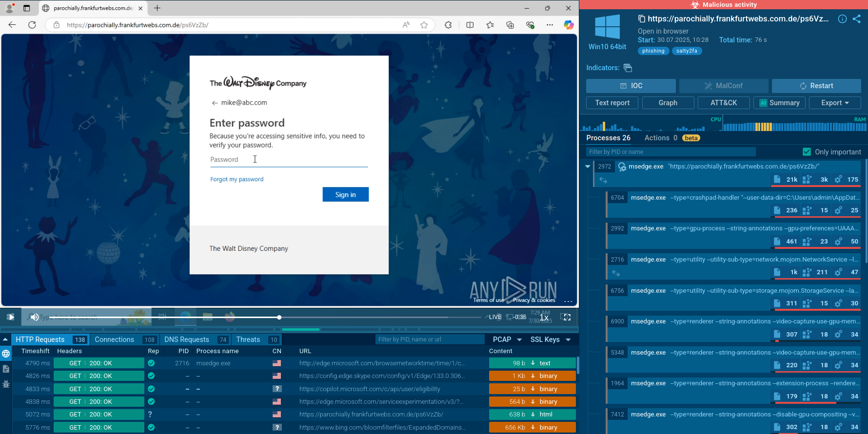
Task: Play the recorded session video
Action: coord(10,317)
